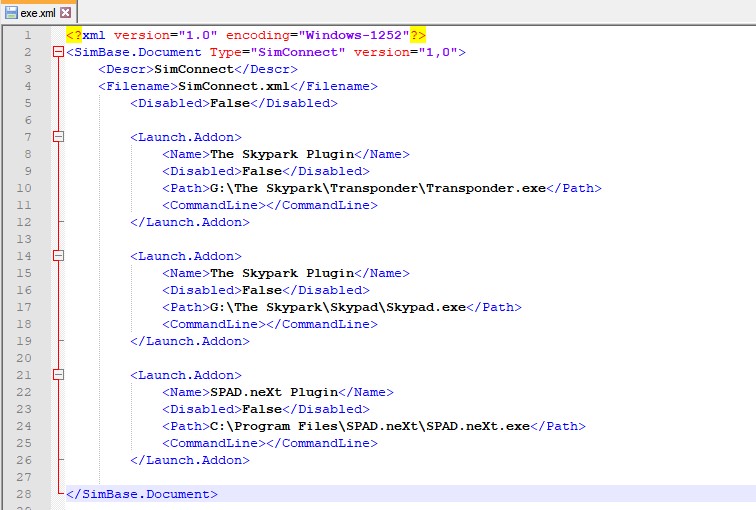The height and width of the screenshot is (510, 756).
Task: Fold the SPAD.neXt Launch.Addon block at line 21
Action: point(58,375)
